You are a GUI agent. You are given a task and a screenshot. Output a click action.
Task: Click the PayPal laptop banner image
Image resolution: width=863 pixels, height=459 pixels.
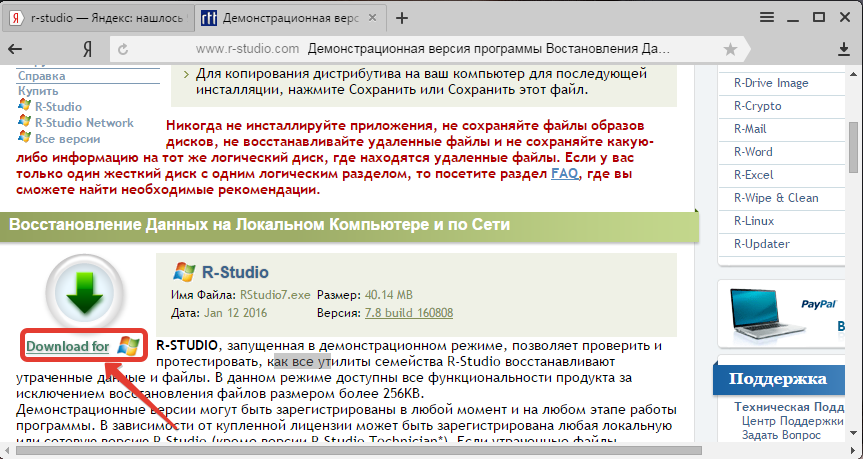tap(782, 313)
